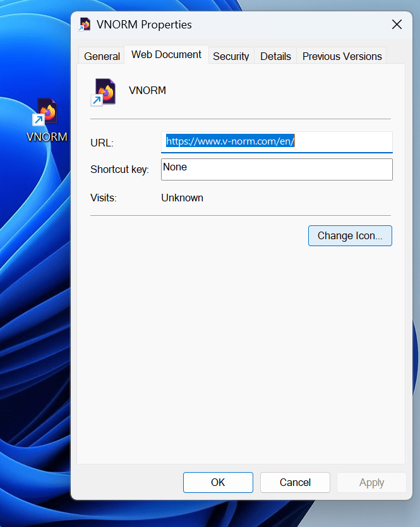Click the Apply button

click(x=371, y=482)
